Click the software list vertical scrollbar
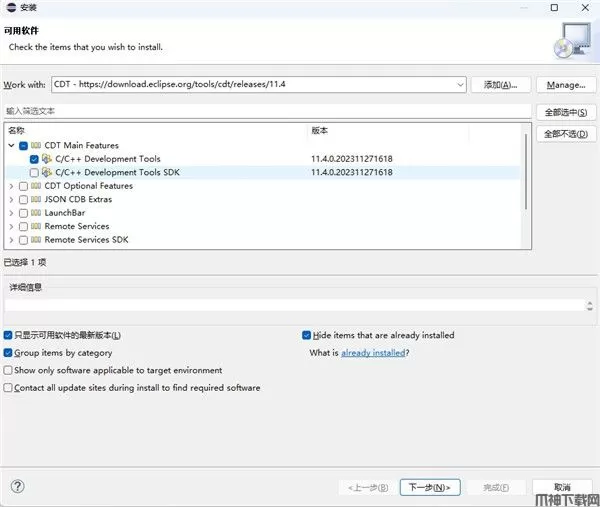 point(526,171)
